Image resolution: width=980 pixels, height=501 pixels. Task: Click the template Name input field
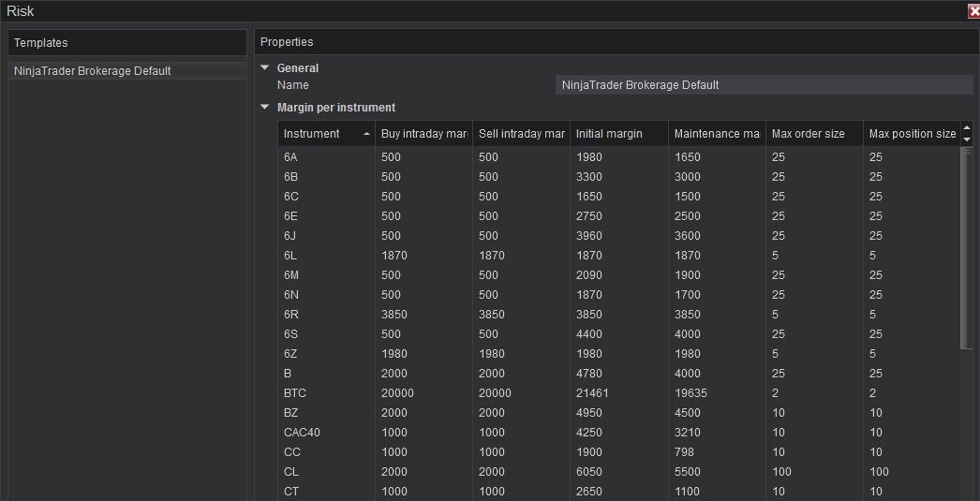point(764,85)
